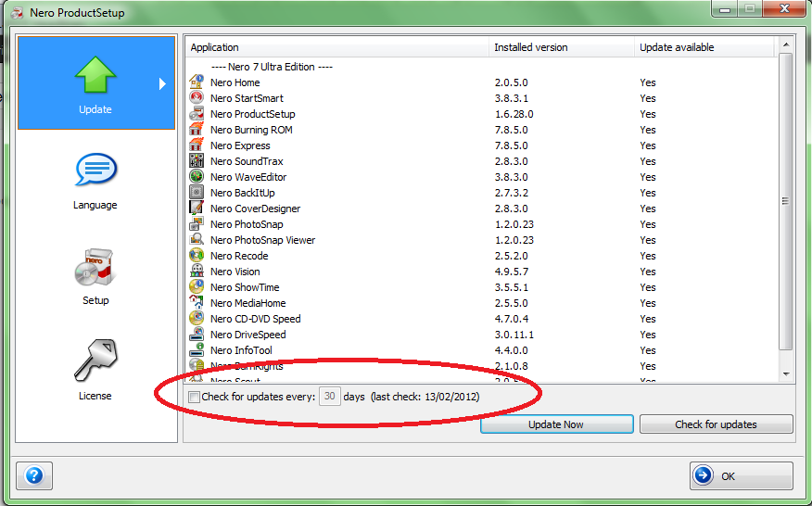Click the Nero BackItUp icon
The height and width of the screenshot is (506, 812).
tap(197, 192)
